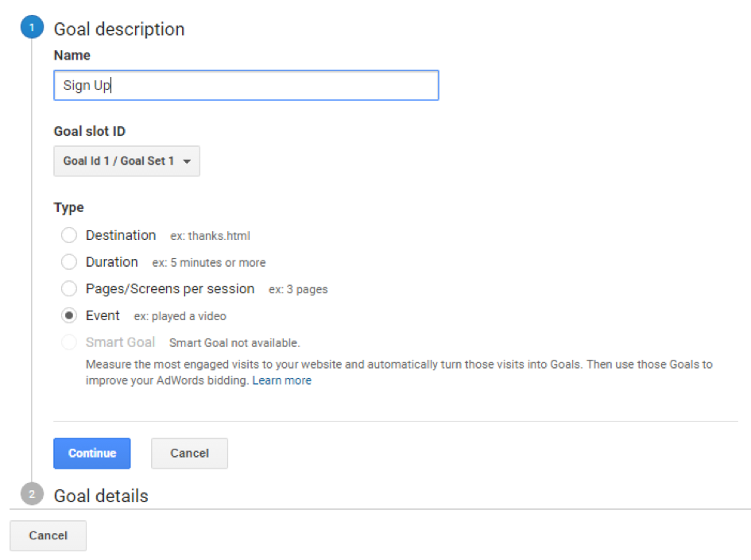Click the Duration label text
The image size is (751, 560).
(111, 262)
